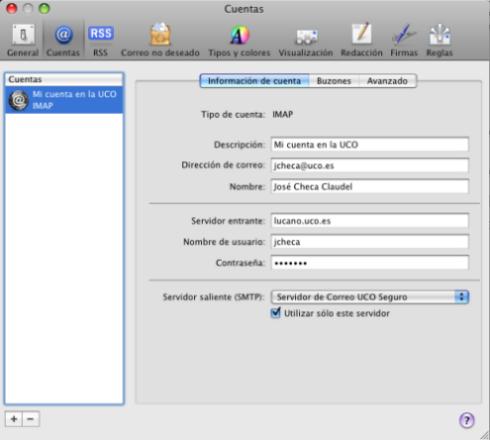Open the Visualización preferences pane
The height and width of the screenshot is (440, 490).
[306, 40]
